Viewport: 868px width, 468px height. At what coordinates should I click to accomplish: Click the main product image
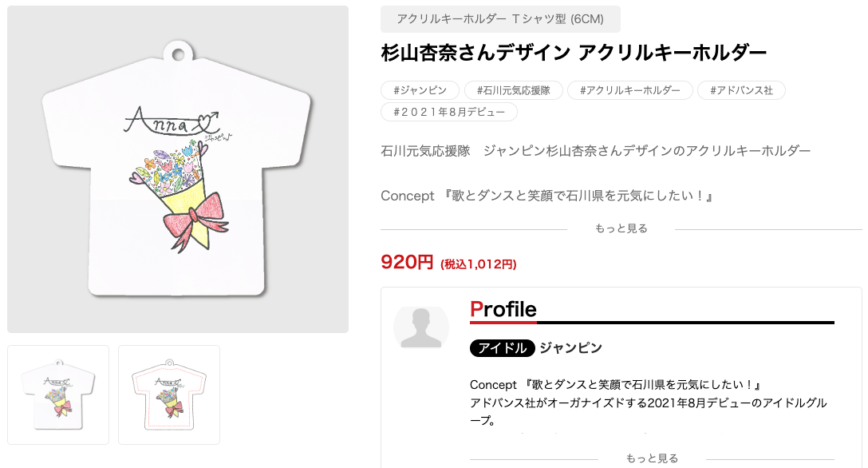tap(178, 168)
